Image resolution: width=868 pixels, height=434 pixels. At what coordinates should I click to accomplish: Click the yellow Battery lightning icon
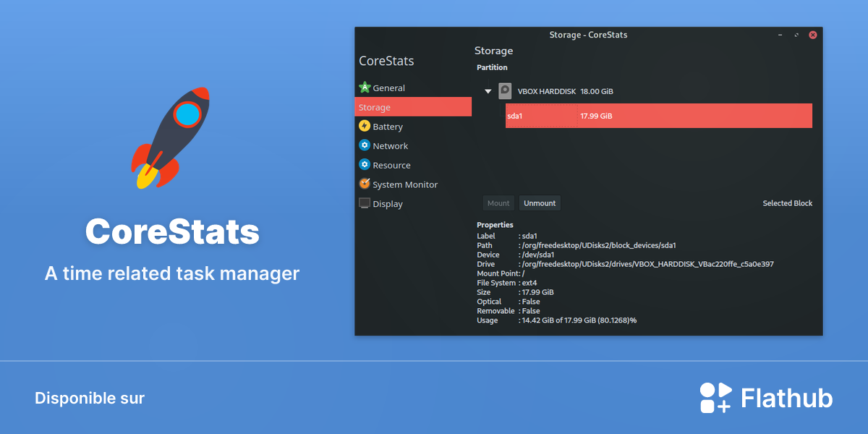(365, 126)
